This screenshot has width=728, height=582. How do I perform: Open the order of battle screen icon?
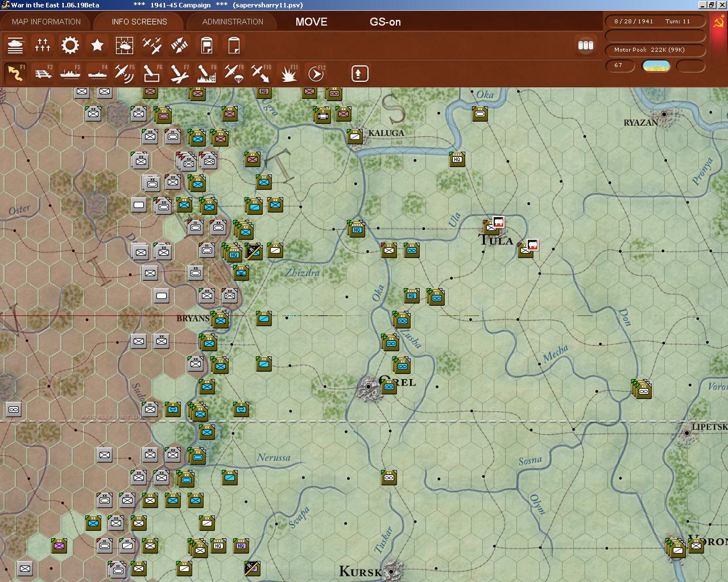pos(15,45)
